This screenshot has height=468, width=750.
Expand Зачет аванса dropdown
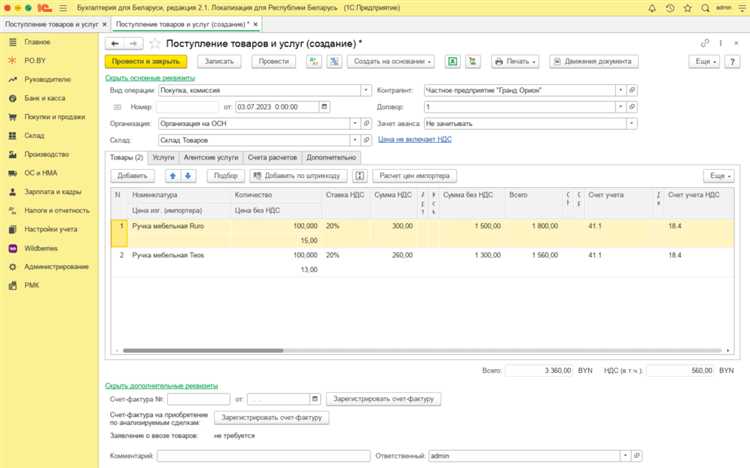(632, 123)
